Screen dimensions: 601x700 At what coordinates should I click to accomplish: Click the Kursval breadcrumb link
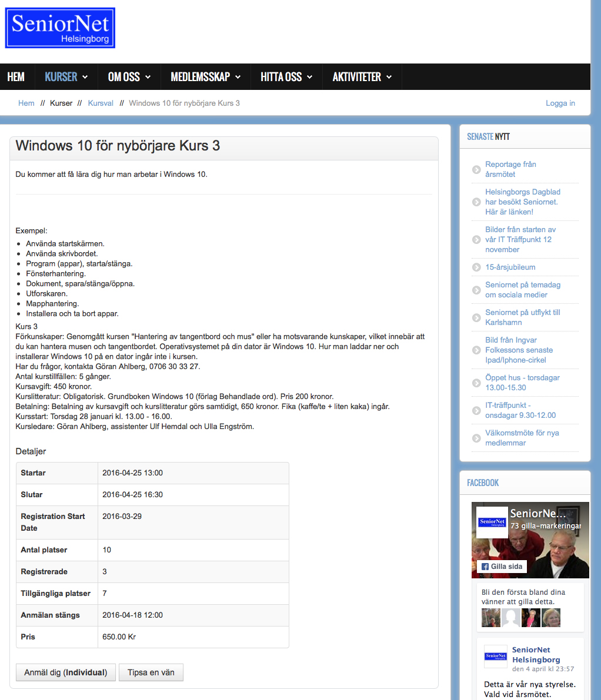point(101,103)
